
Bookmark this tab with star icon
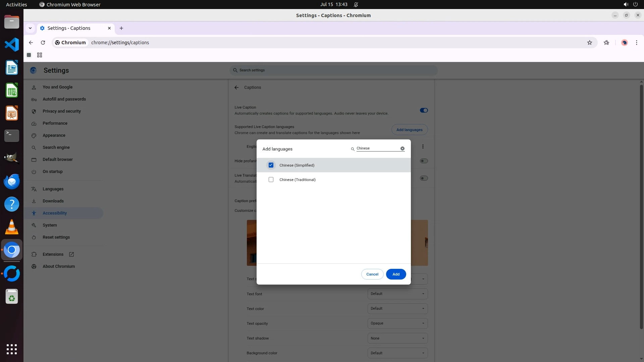coord(589,43)
